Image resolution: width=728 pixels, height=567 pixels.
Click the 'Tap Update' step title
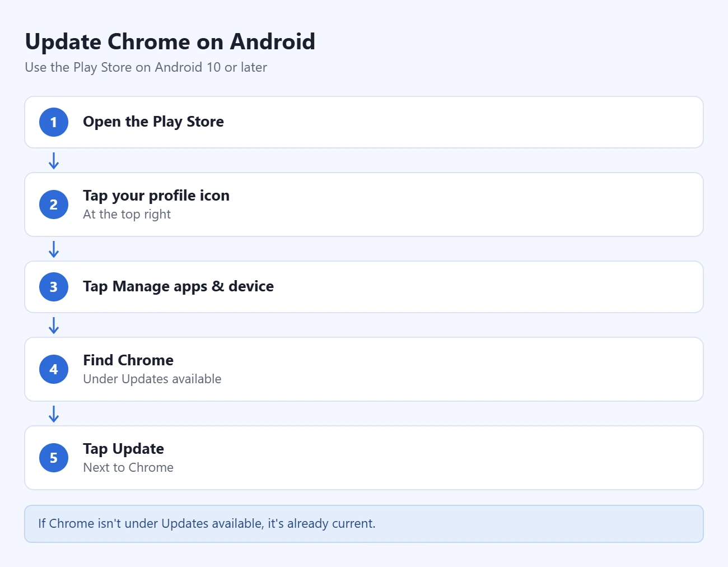(x=124, y=449)
